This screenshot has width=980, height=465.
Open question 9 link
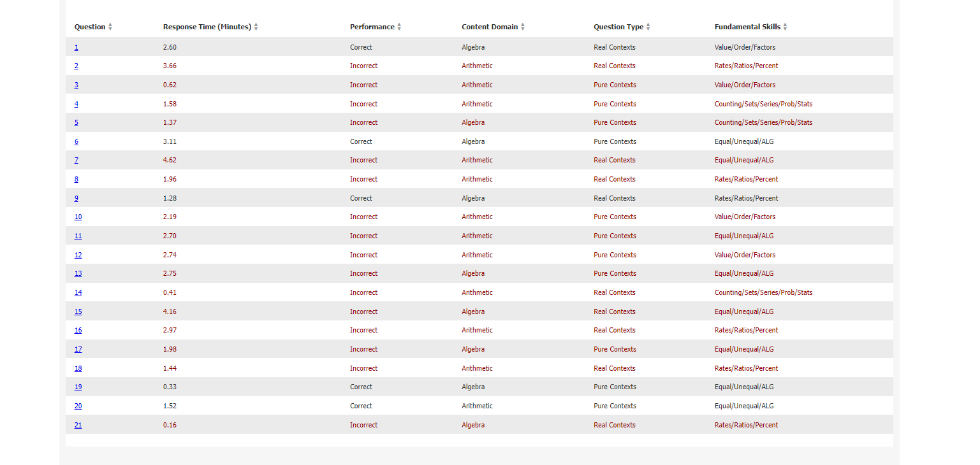click(77, 198)
